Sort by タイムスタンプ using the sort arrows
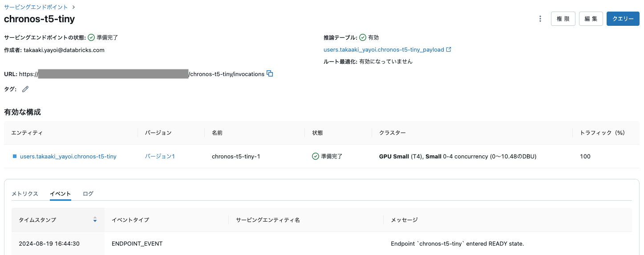The height and width of the screenshot is (255, 644). point(95,220)
